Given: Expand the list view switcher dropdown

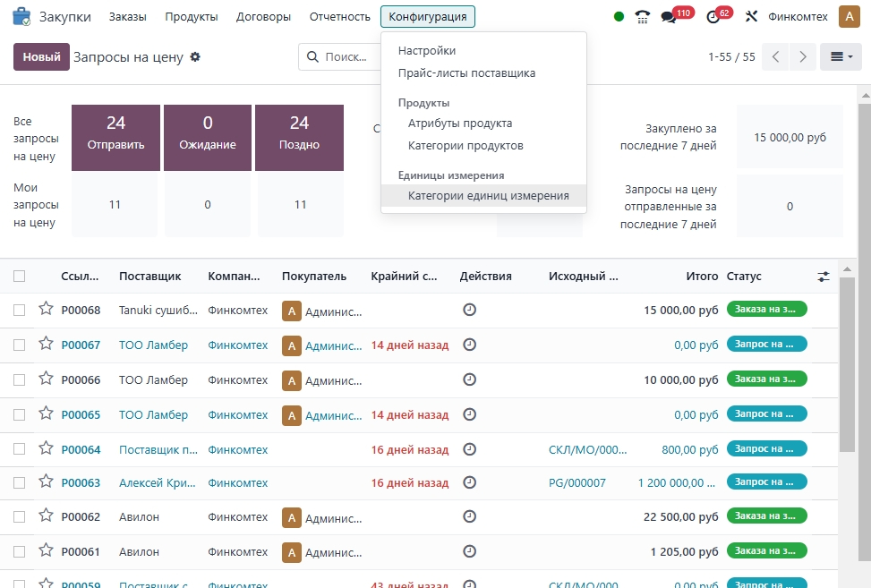Looking at the screenshot, I should [841, 57].
